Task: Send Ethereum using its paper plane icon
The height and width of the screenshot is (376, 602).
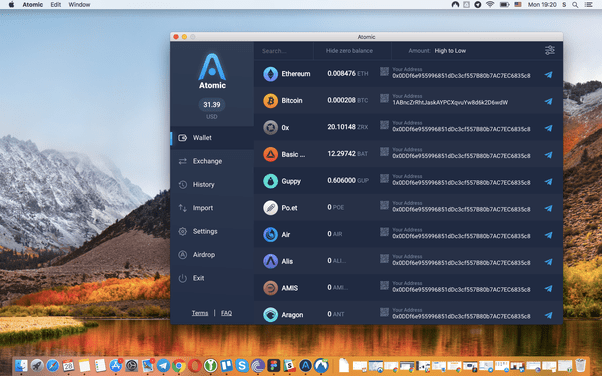Action: pyautogui.click(x=549, y=75)
